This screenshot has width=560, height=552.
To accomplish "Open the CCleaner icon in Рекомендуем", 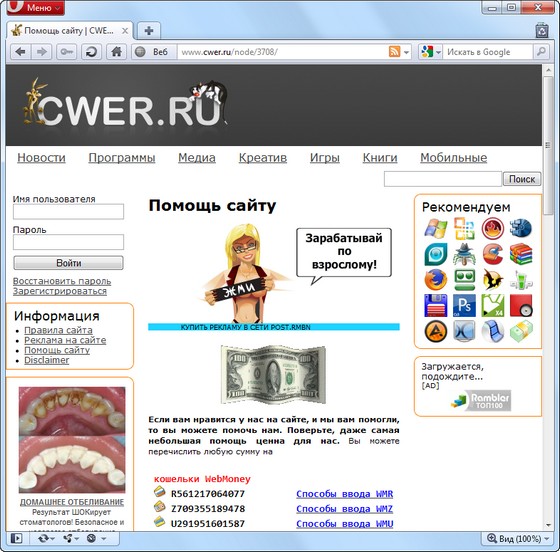I will (493, 254).
